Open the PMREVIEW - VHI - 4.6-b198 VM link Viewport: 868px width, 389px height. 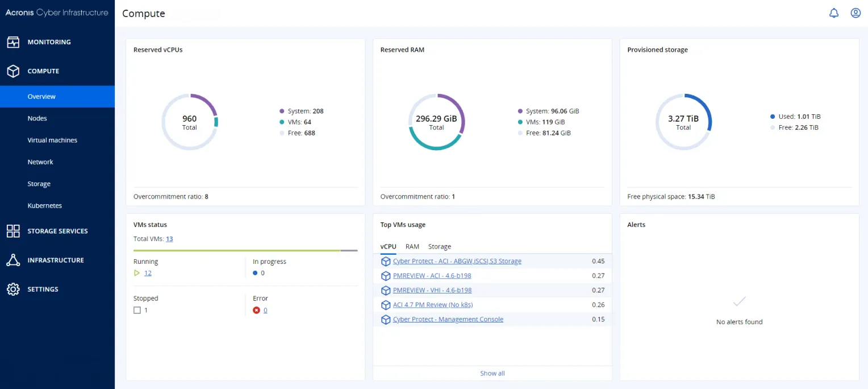tap(432, 290)
